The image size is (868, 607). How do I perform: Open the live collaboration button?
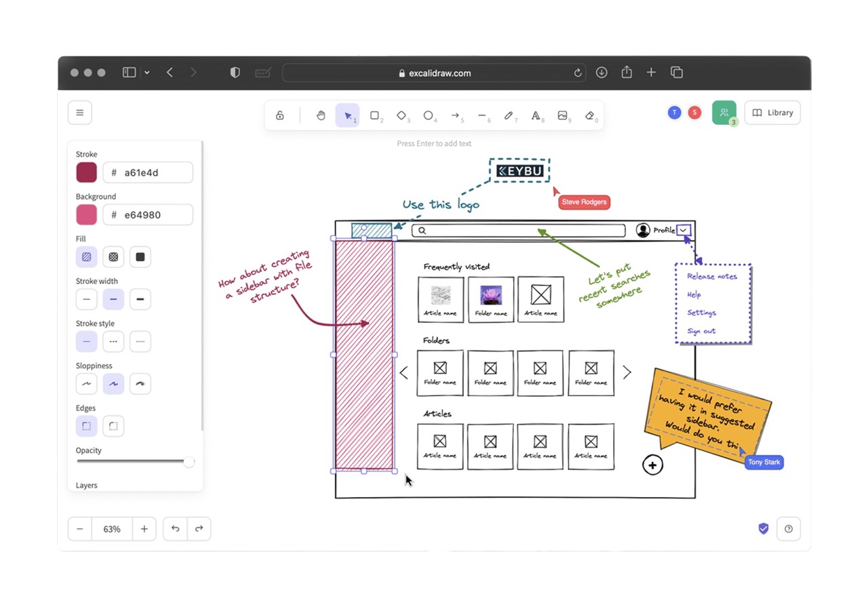click(724, 113)
